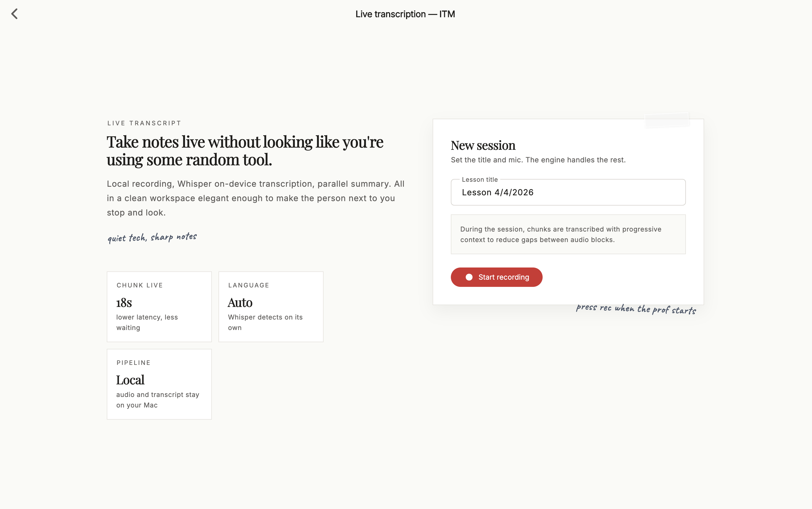The height and width of the screenshot is (509, 812).
Task: Click the 18s chunk value
Action: click(x=124, y=303)
